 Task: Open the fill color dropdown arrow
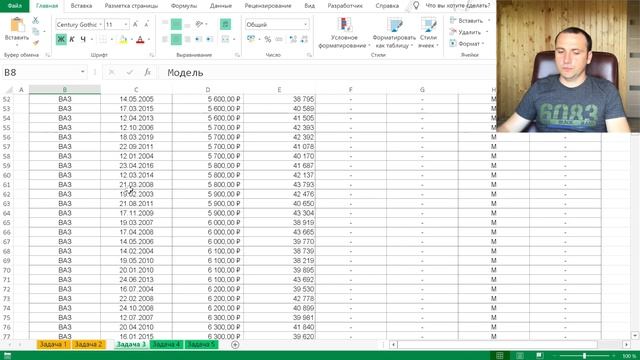pos(131,39)
